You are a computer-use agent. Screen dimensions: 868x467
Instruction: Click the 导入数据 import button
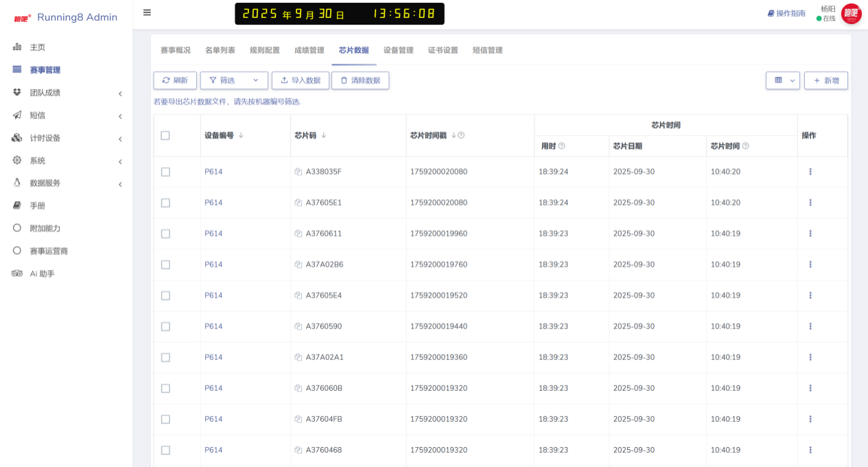point(300,80)
